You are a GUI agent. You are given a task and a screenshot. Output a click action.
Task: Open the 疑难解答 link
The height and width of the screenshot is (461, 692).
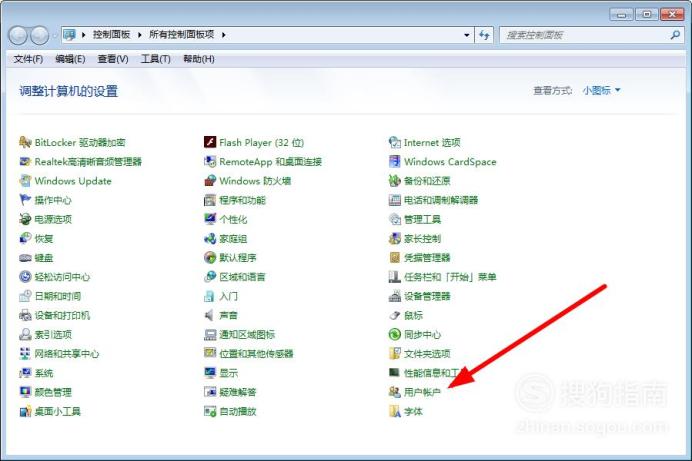(x=237, y=392)
